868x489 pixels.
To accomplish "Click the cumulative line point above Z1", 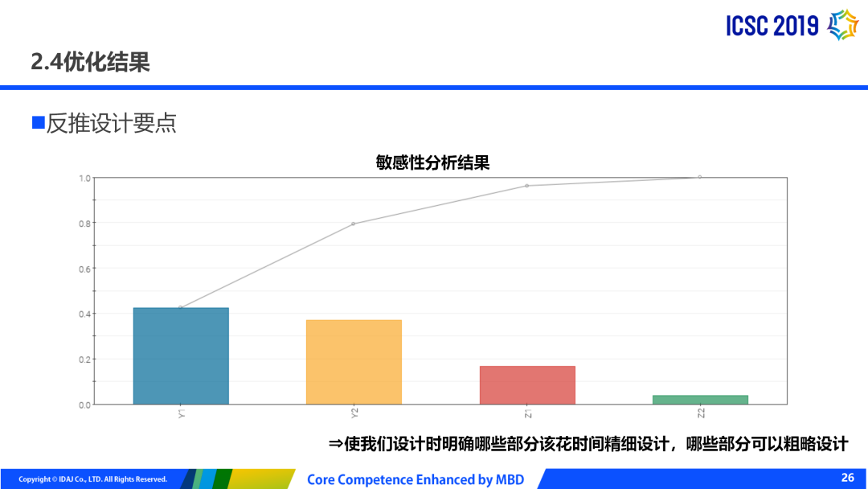I will click(527, 186).
